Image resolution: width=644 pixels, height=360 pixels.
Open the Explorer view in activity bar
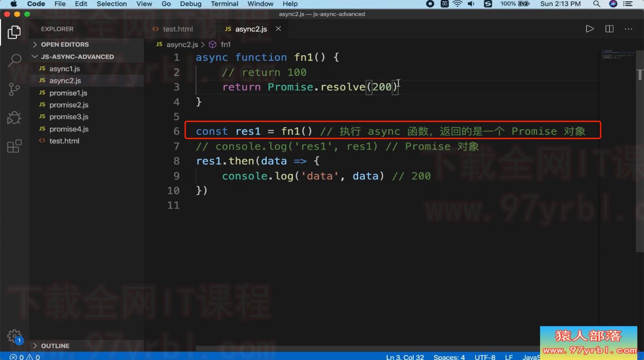[x=14, y=32]
